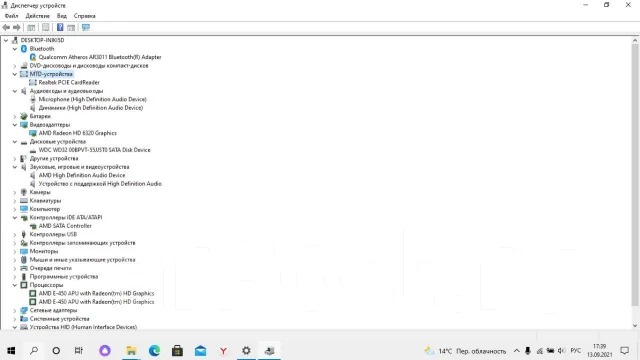Collapse the Видеоадаптеры category
640x360 pixels.
point(15,125)
